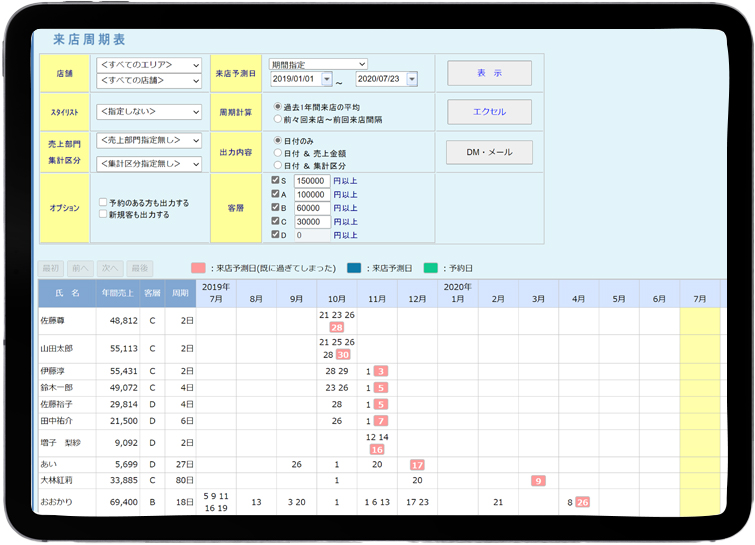Choose the 日付 & 売上金額 output option
Image resolution: width=755 pixels, height=545 pixels.
pos(278,153)
